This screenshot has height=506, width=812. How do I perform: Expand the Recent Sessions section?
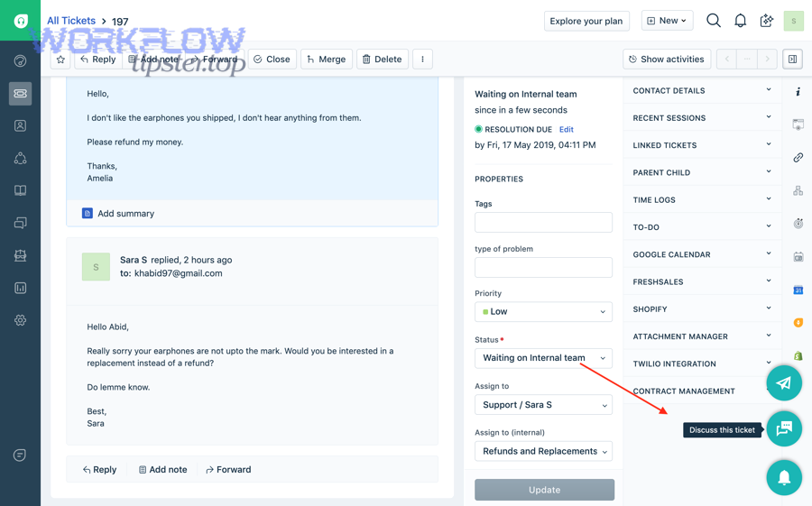tap(702, 118)
